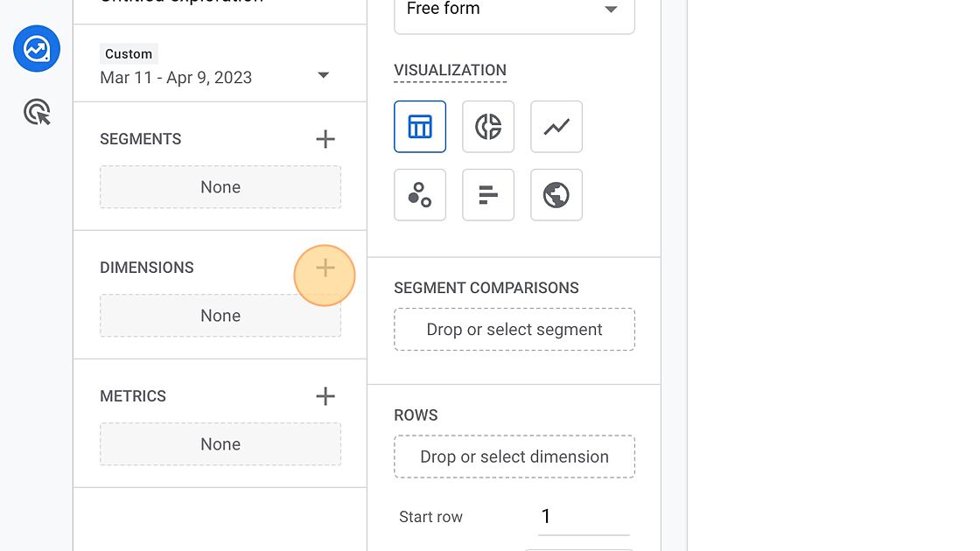Select the scatter plot visualization
This screenshot has width=980, height=551.
click(420, 195)
